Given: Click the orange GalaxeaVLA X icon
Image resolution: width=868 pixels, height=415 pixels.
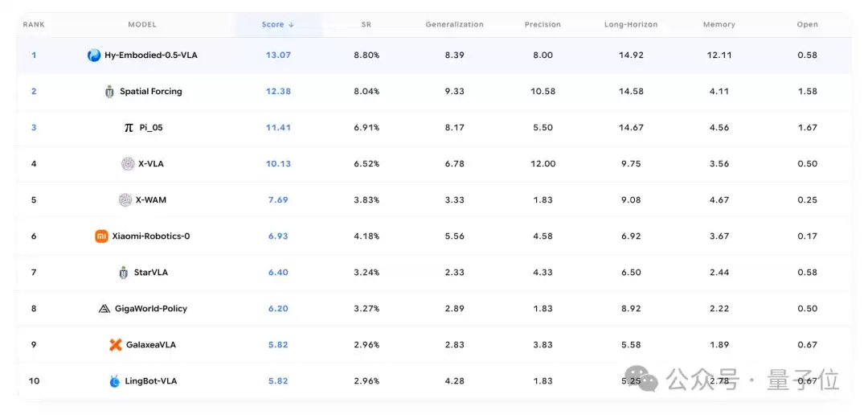Looking at the screenshot, I should (x=115, y=345).
